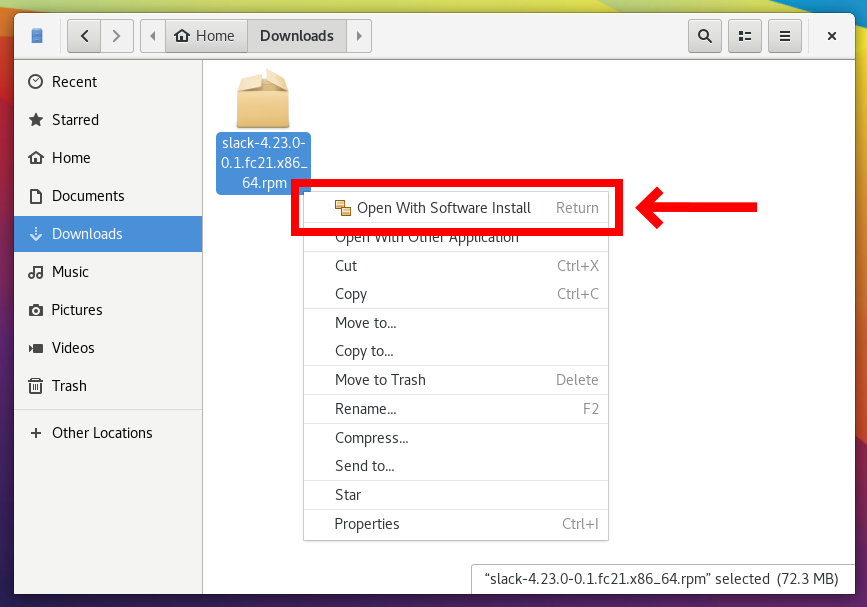Open the hamburger menu button
This screenshot has height=607, width=867.
point(785,36)
